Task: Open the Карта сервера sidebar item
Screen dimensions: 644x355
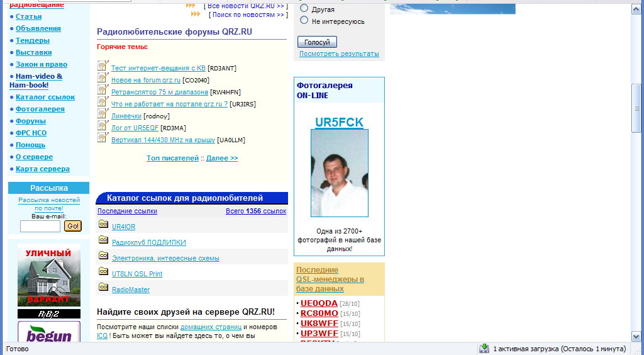Action: click(43, 169)
